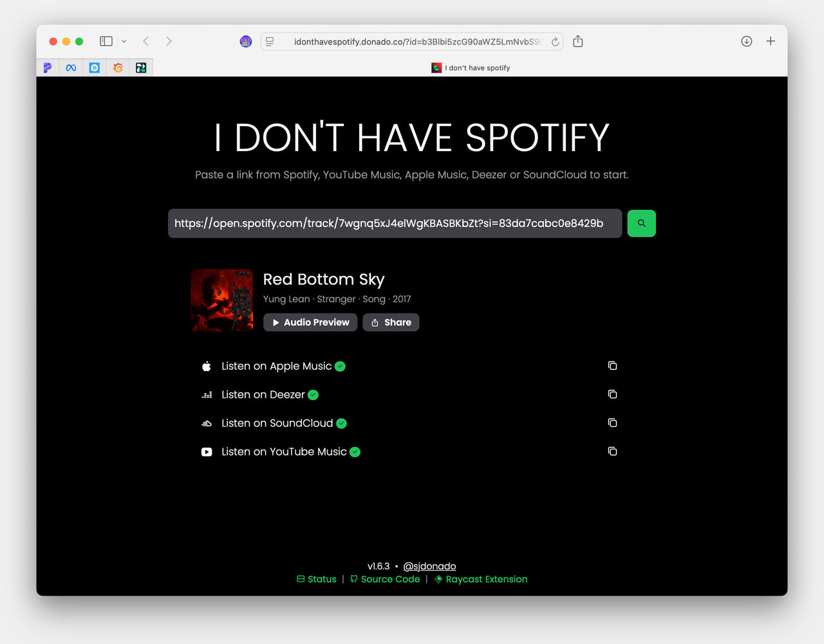Open the Grafana bookmark in favorites bar
Image resolution: width=824 pixels, height=644 pixels.
click(x=117, y=68)
